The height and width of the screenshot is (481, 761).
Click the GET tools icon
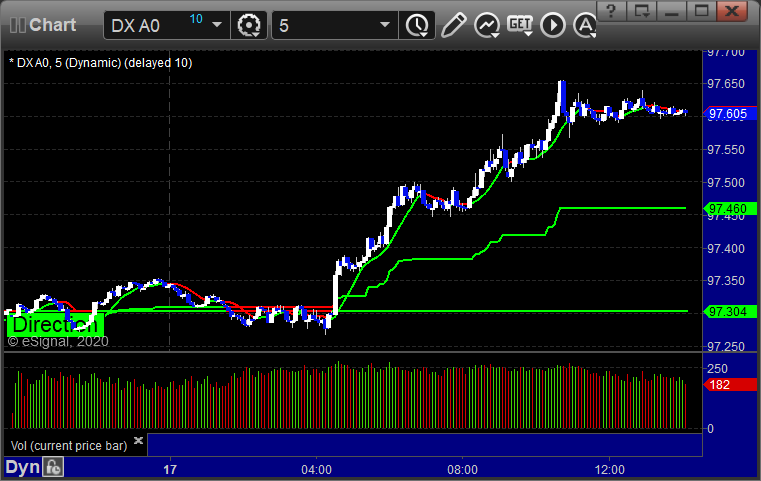click(519, 25)
